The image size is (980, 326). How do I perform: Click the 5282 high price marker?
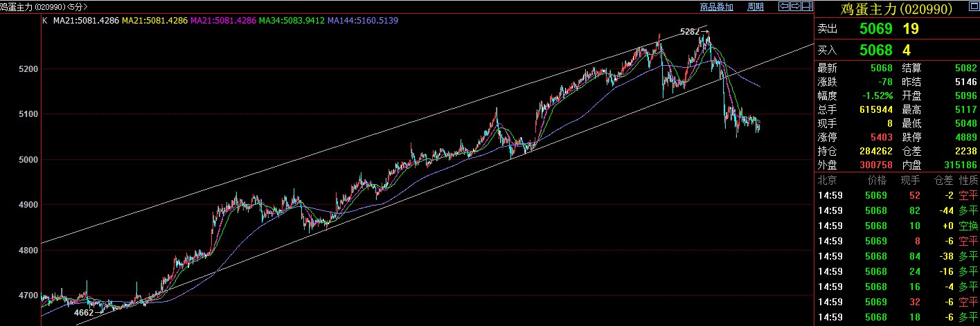[692, 32]
